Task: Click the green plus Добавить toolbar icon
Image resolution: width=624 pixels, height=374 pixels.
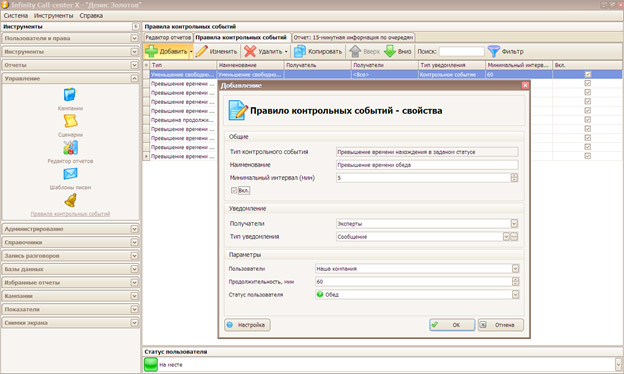Action: point(151,51)
